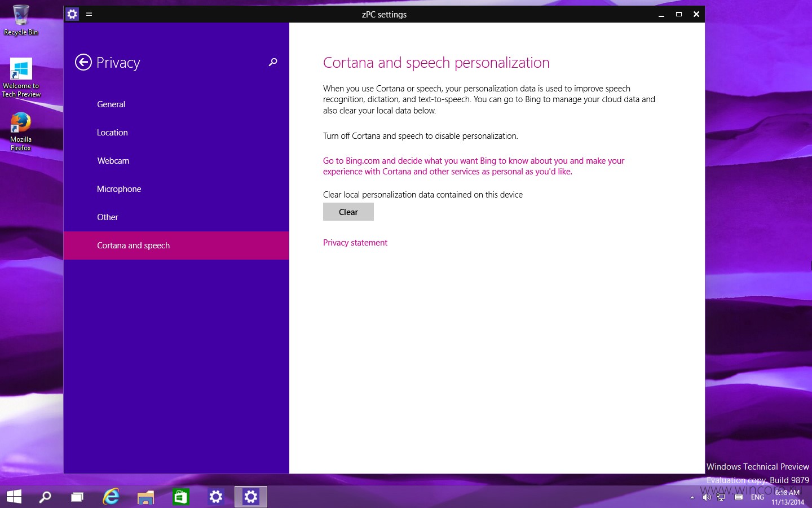The image size is (812, 508).
Task: Open the clock showing 11/13/2014
Action: [788, 497]
